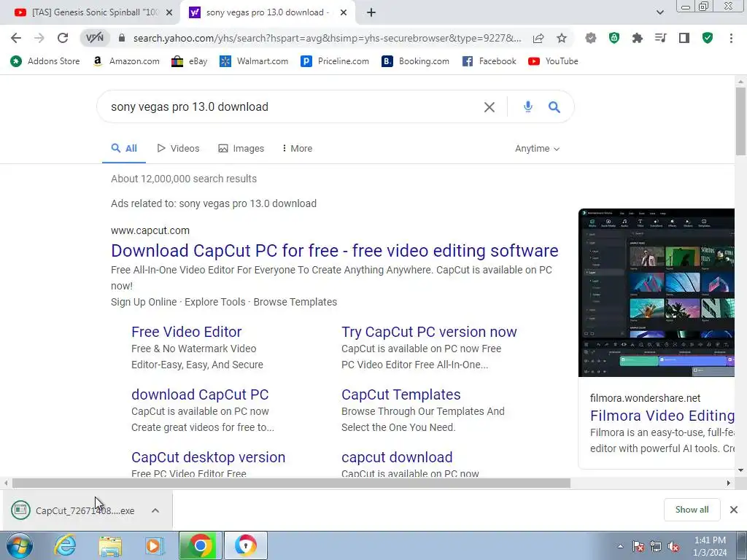Clear the search box text
The width and height of the screenshot is (747, 560).
(x=489, y=107)
